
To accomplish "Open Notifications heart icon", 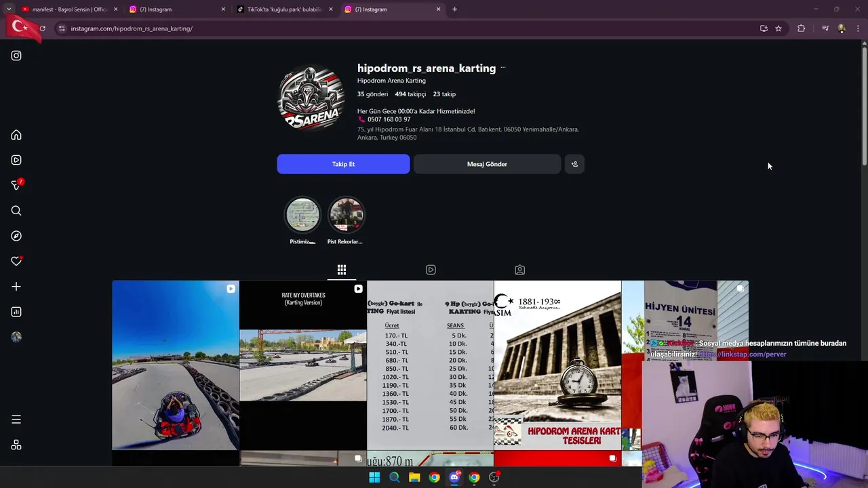I will click(x=16, y=261).
